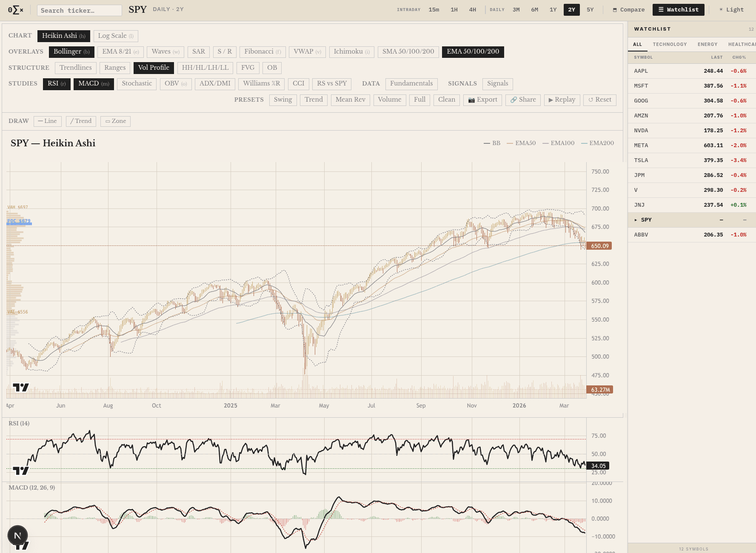Screen dimensions: 756x553
Task: Reset chart settings with Reset button
Action: pyautogui.click(x=600, y=100)
